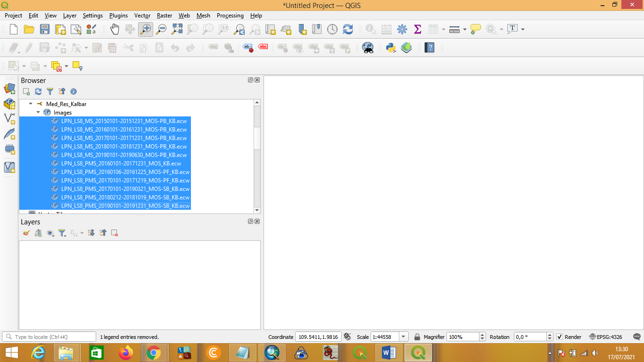Activate the Map Tips yellow bubble icon

pyautogui.click(x=476, y=29)
